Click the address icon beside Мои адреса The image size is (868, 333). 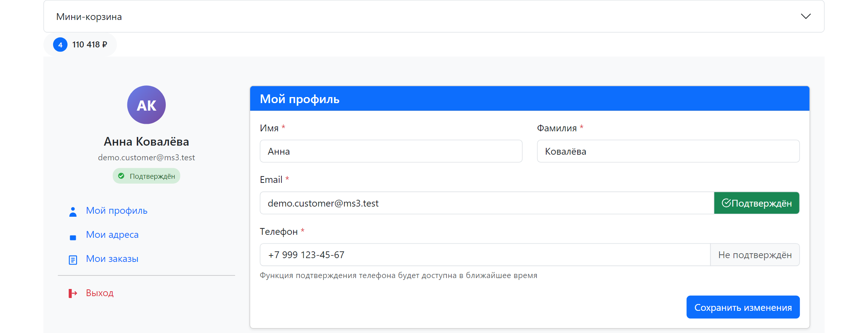[x=73, y=237]
